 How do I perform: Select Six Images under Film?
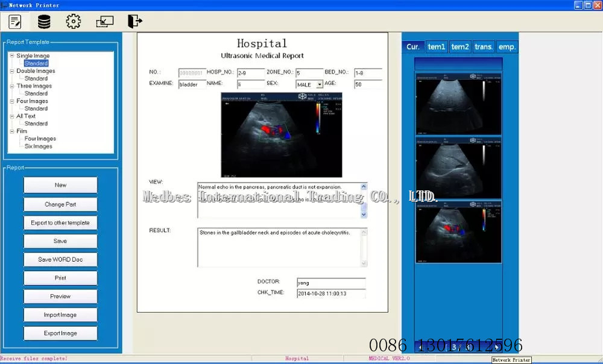(x=39, y=146)
